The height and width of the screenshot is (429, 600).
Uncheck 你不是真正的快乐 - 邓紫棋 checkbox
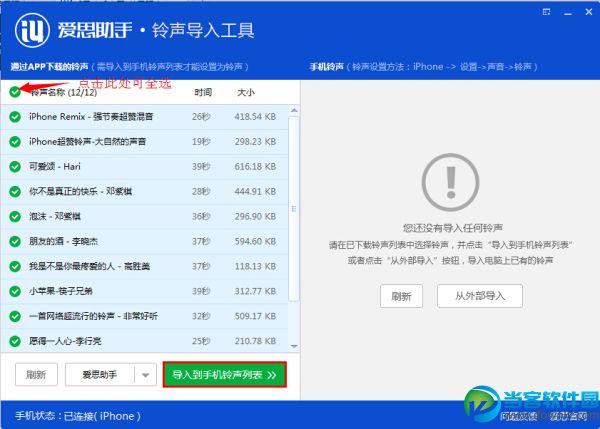coord(15,191)
